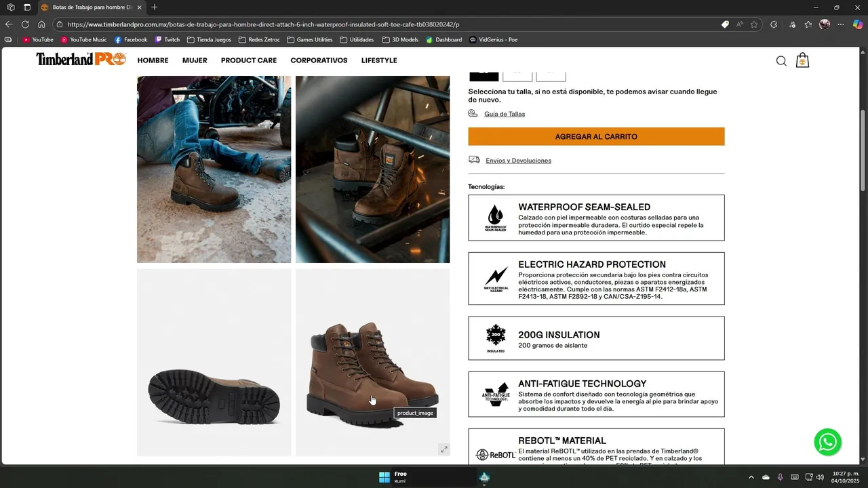Open the tab actions menu icon
Screen dimensions: 868x488
coord(27,7)
